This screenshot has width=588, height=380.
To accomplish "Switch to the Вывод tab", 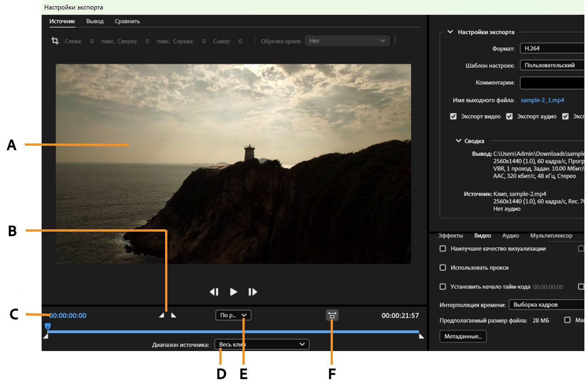I will pos(95,21).
